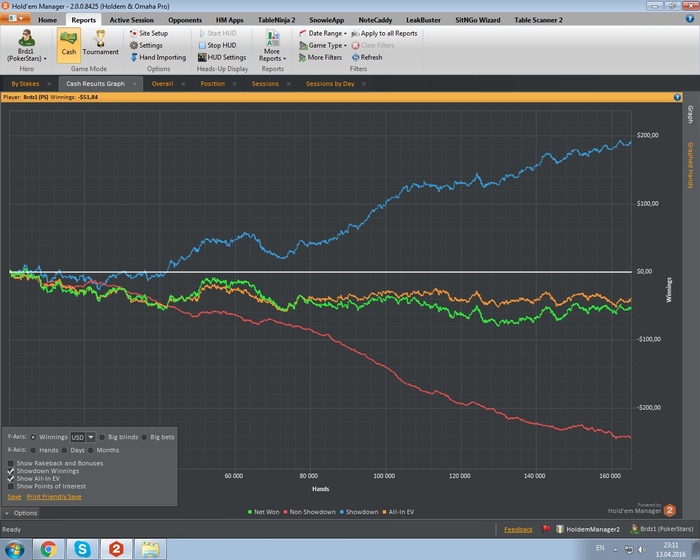Select the Big bets Y-axis radio button

point(144,437)
